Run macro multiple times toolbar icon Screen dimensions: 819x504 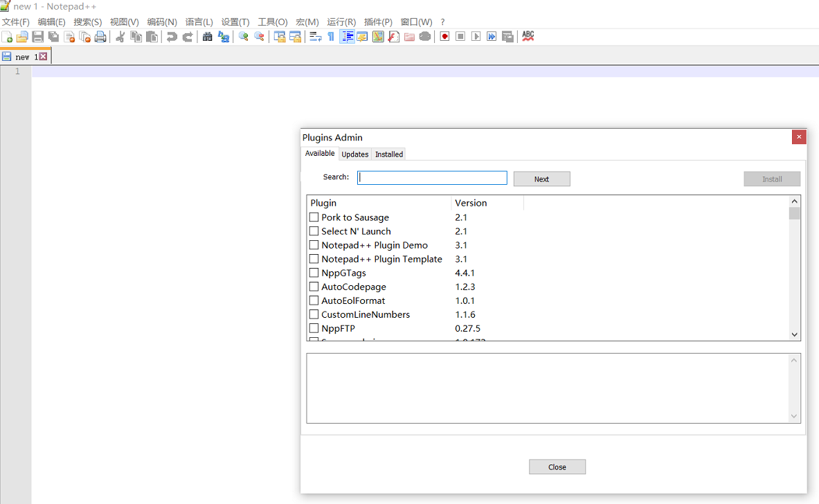coord(492,37)
